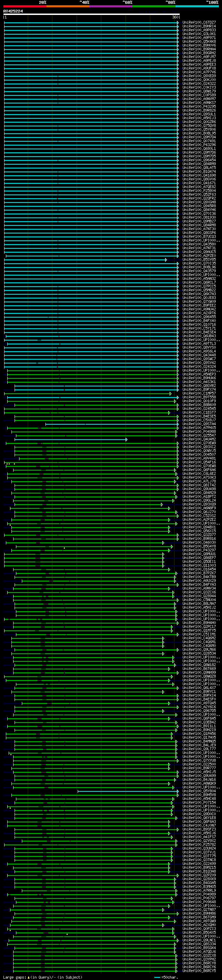Select hit label UniRef100_Q41698
The image size is (222, 980).
[199, 175]
